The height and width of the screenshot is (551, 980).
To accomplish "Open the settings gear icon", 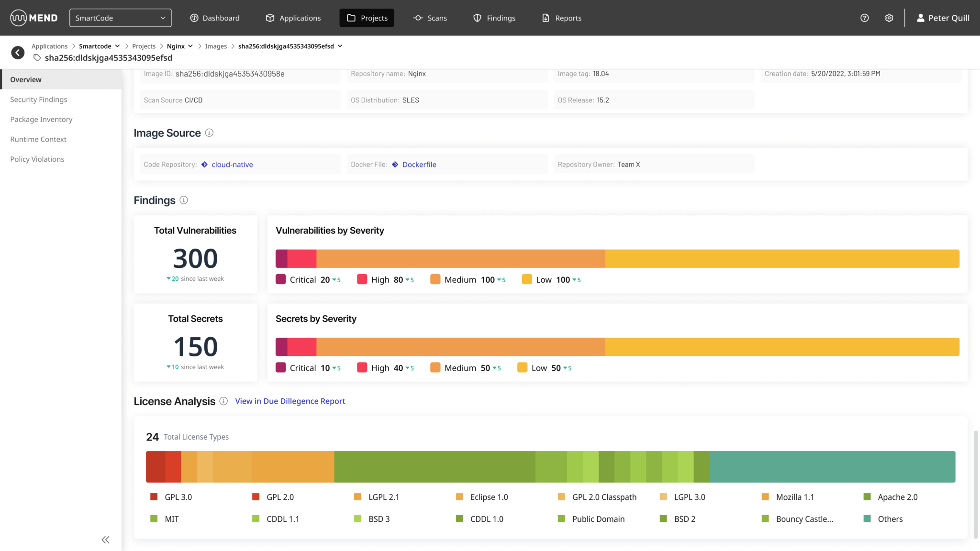I will pos(889,18).
